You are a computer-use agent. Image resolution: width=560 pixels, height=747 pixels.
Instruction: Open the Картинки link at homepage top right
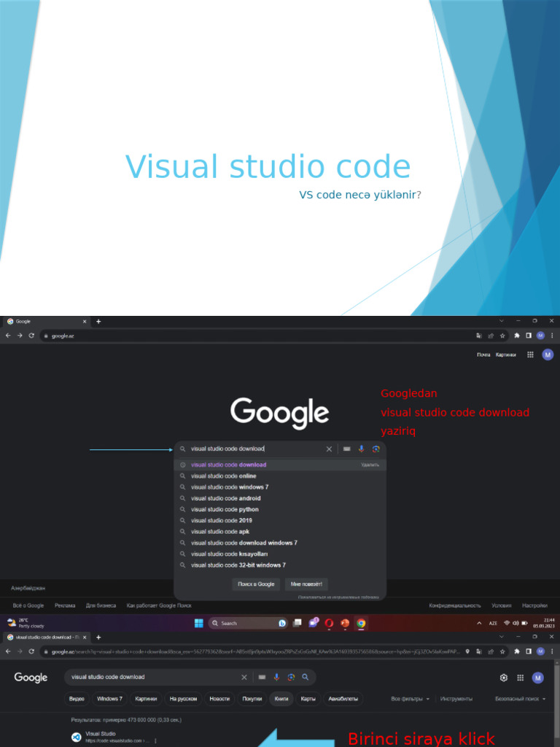tap(506, 355)
